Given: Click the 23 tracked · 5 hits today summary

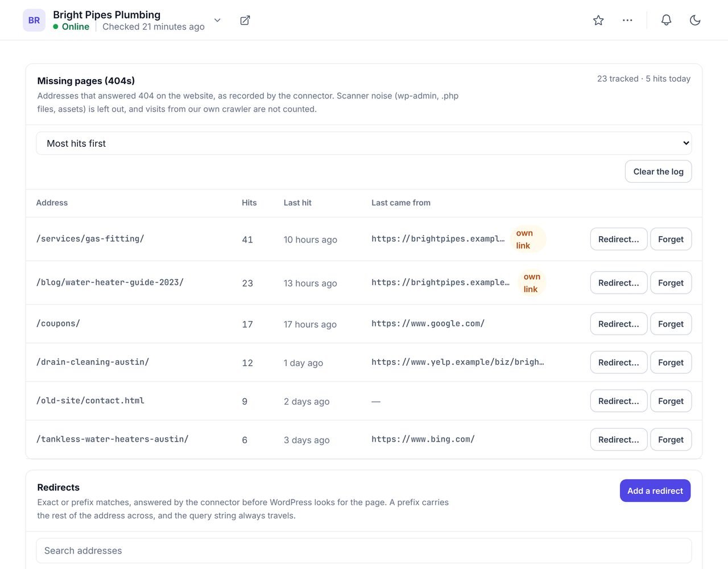Looking at the screenshot, I should point(644,79).
